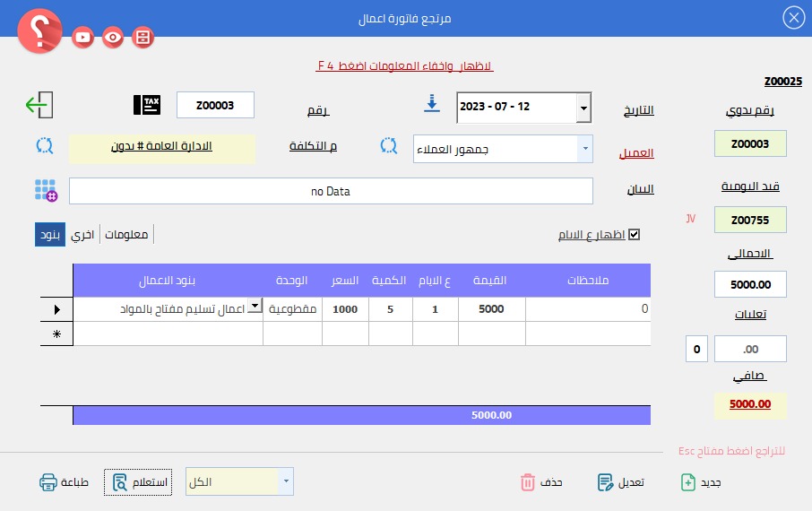Click the blue download arrow icon
Viewport: 812px width, 511px height.
pos(432,104)
